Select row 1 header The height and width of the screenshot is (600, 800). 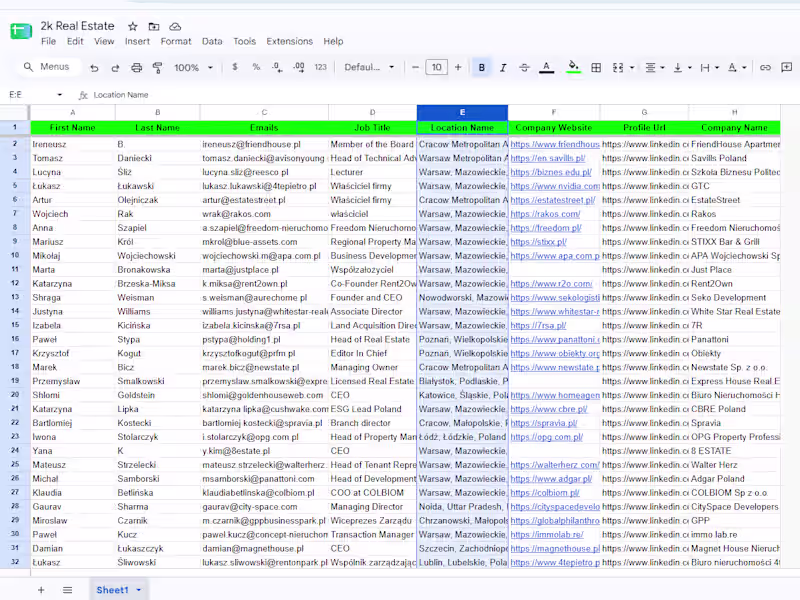point(15,128)
